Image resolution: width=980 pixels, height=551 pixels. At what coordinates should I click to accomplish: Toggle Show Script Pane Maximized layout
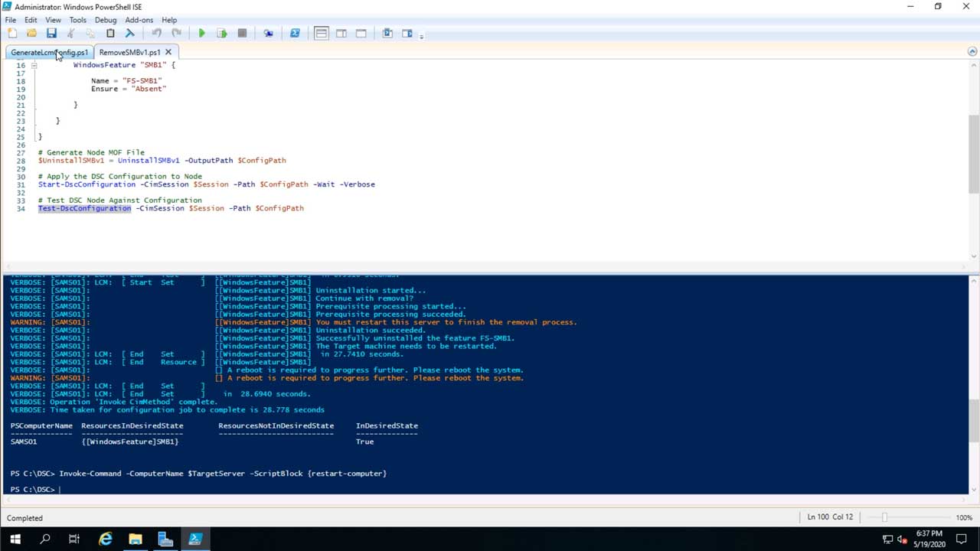click(x=361, y=34)
